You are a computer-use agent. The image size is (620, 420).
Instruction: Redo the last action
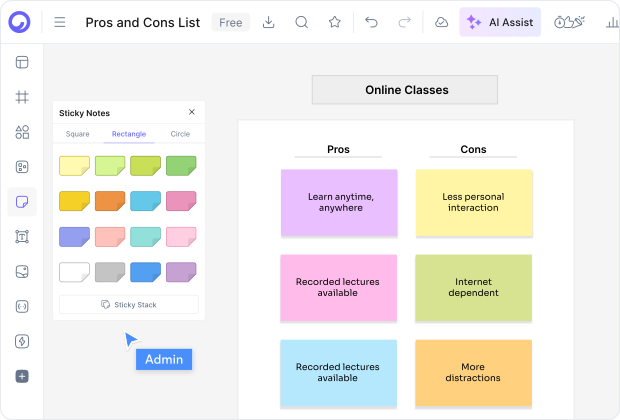(x=404, y=22)
